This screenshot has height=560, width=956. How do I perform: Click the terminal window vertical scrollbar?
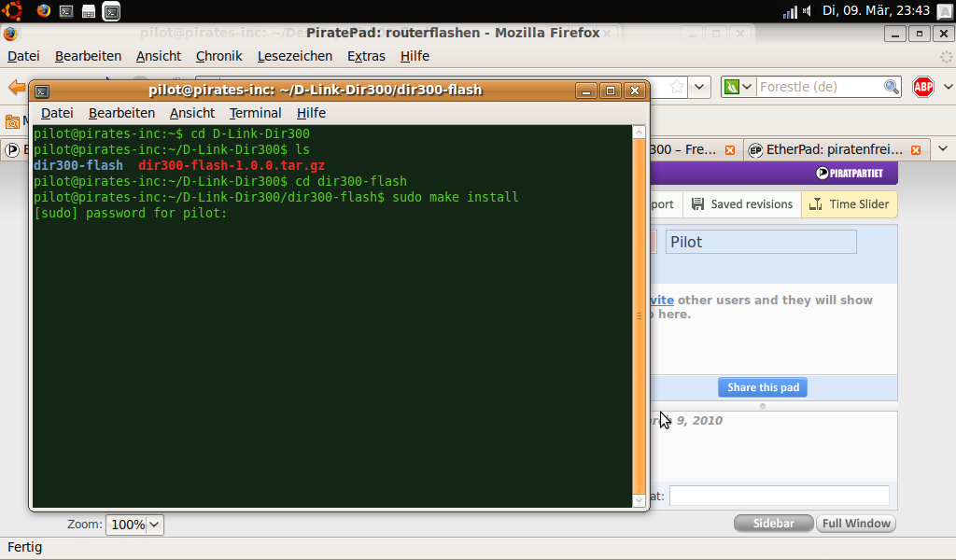click(640, 317)
